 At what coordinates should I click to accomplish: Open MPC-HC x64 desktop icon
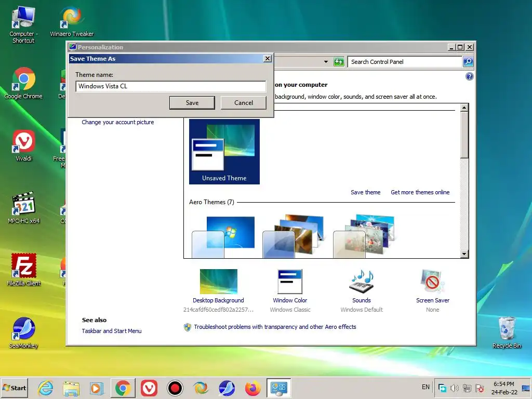(23, 208)
